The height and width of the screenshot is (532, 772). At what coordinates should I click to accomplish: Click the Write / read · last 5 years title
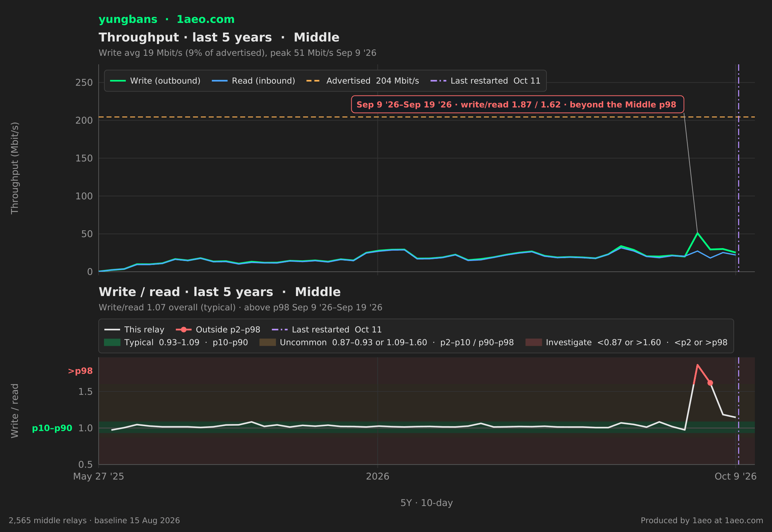pos(219,292)
